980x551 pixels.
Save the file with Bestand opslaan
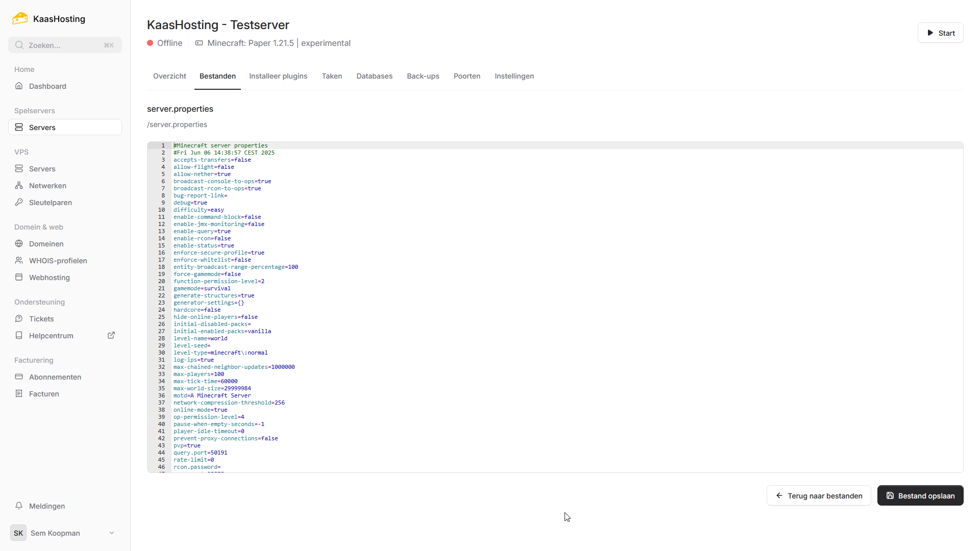920,495
